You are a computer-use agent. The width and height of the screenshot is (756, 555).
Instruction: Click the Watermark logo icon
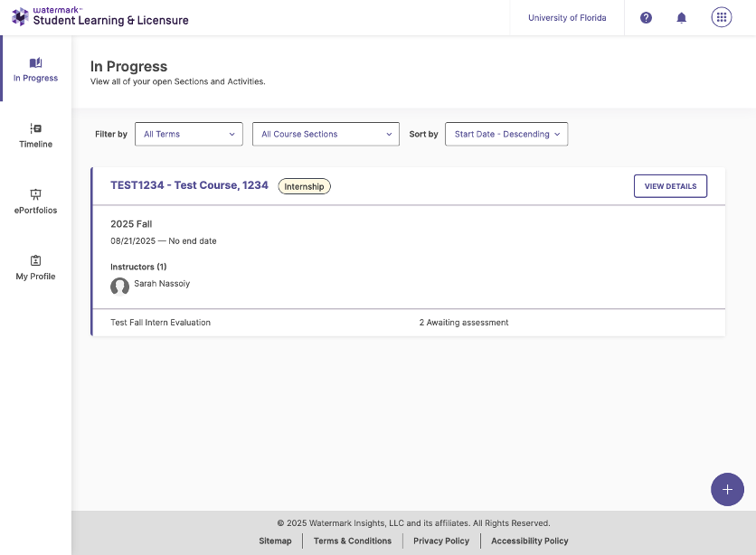point(20,17)
